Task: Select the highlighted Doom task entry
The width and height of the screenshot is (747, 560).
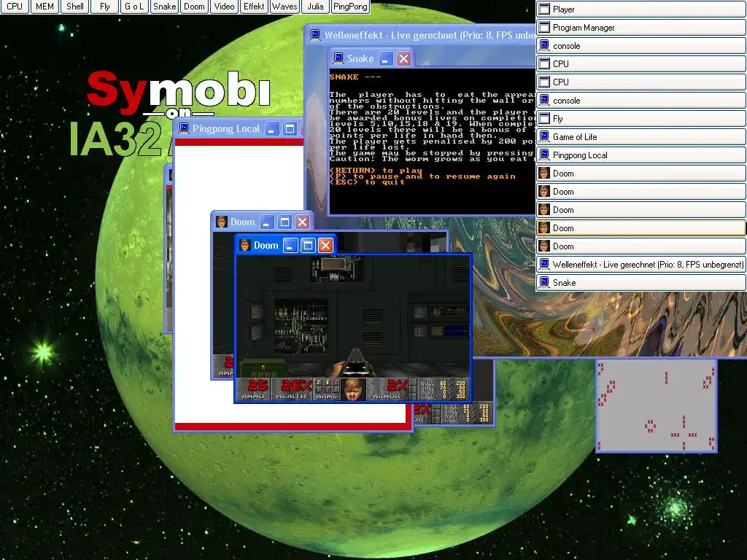Action: click(x=640, y=228)
